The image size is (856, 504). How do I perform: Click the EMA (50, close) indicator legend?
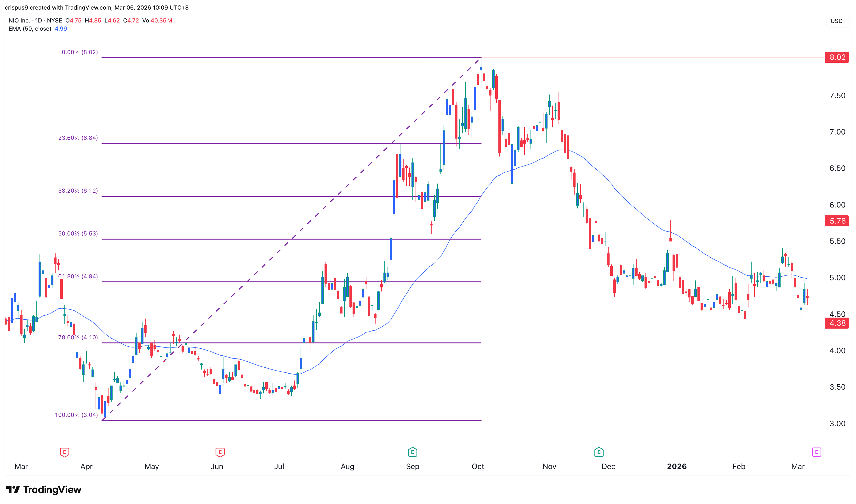click(x=30, y=29)
